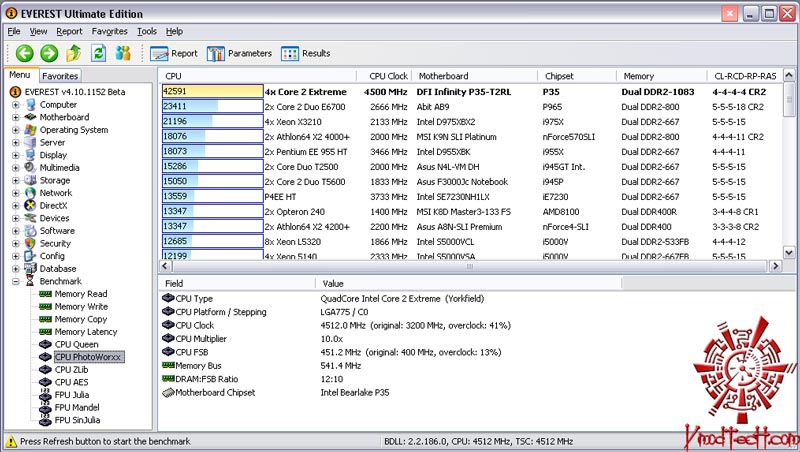Viewport: 800px width, 452px height.
Task: Click the Server tree icon
Action: (x=31, y=142)
